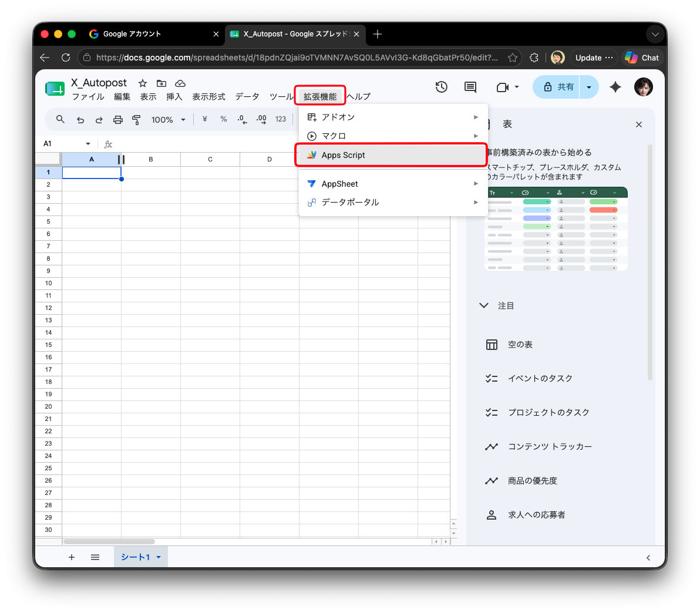
Task: Check the cloud save status icon
Action: click(x=180, y=83)
